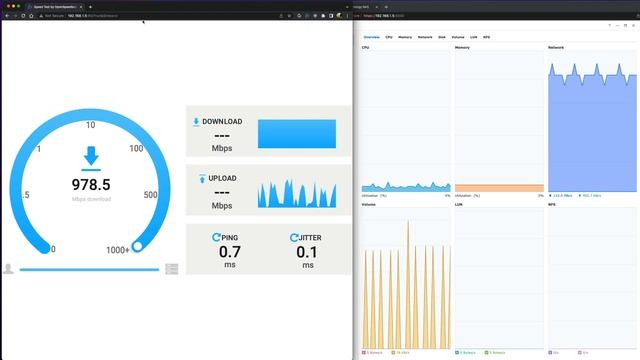Click the green macOS fullscreen button

(x=18, y=7)
